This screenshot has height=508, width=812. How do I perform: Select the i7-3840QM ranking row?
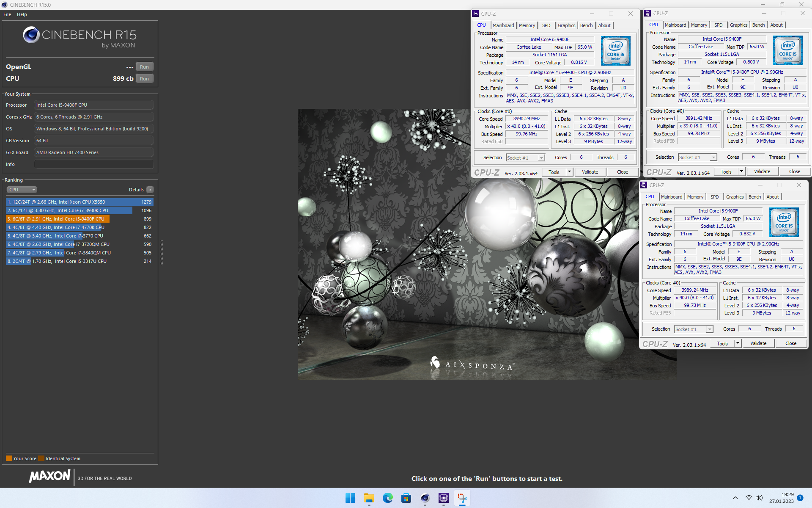click(80, 253)
